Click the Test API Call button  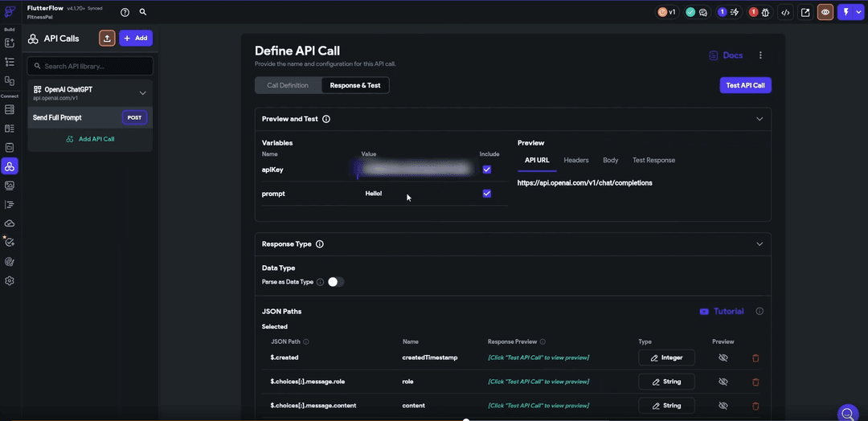[x=745, y=85]
